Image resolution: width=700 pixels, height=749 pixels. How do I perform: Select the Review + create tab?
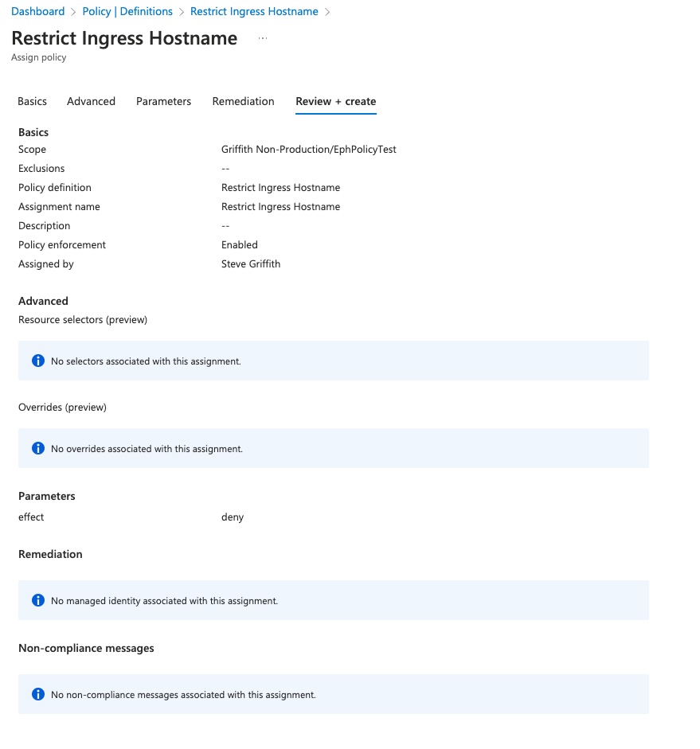click(335, 101)
